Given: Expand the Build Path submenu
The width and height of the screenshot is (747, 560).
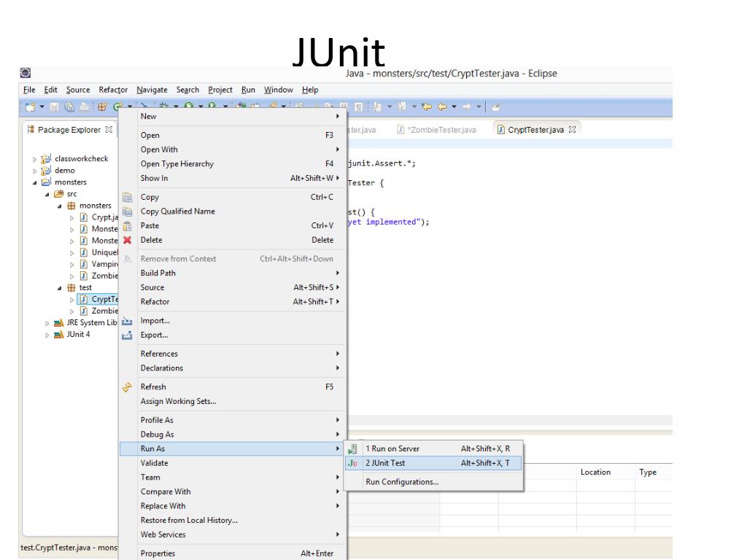Looking at the screenshot, I should coord(233,273).
